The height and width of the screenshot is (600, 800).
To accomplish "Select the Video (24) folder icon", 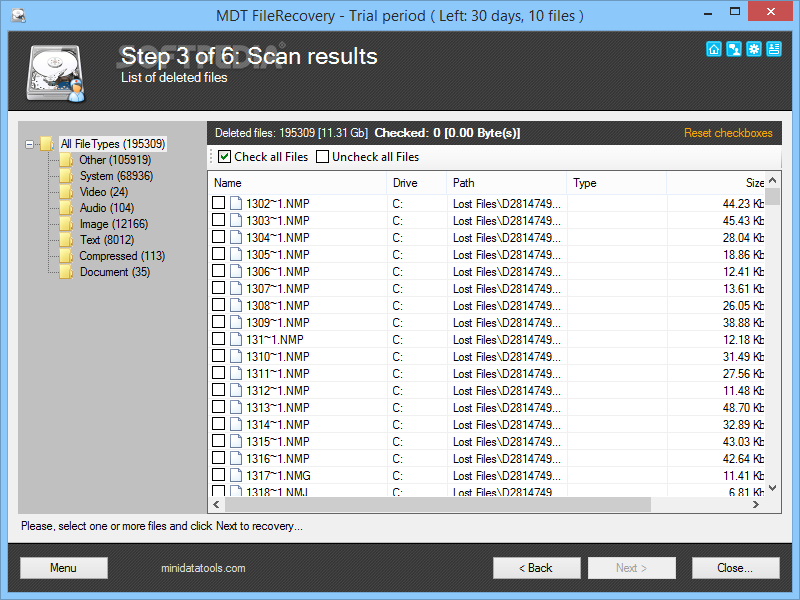I will pyautogui.click(x=66, y=192).
